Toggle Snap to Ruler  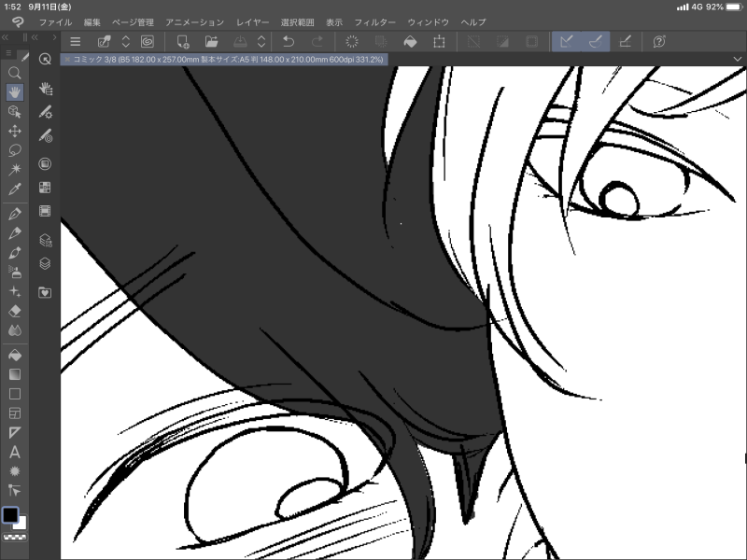pyautogui.click(x=567, y=41)
